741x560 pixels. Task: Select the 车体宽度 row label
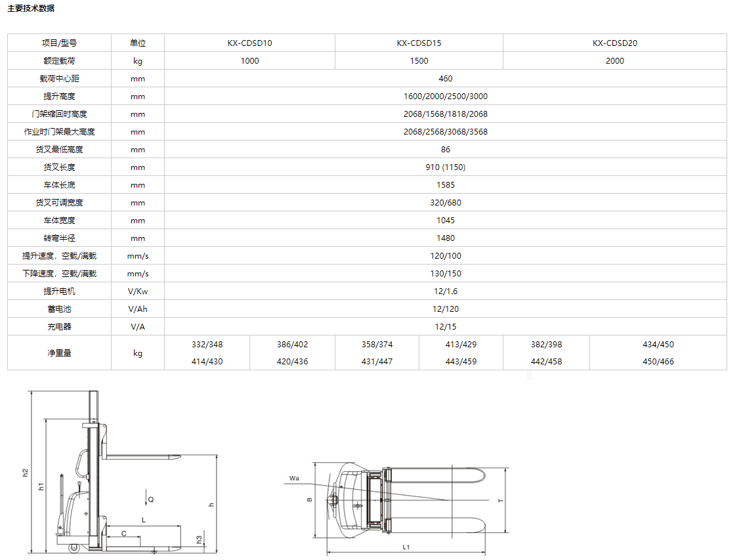click(59, 220)
